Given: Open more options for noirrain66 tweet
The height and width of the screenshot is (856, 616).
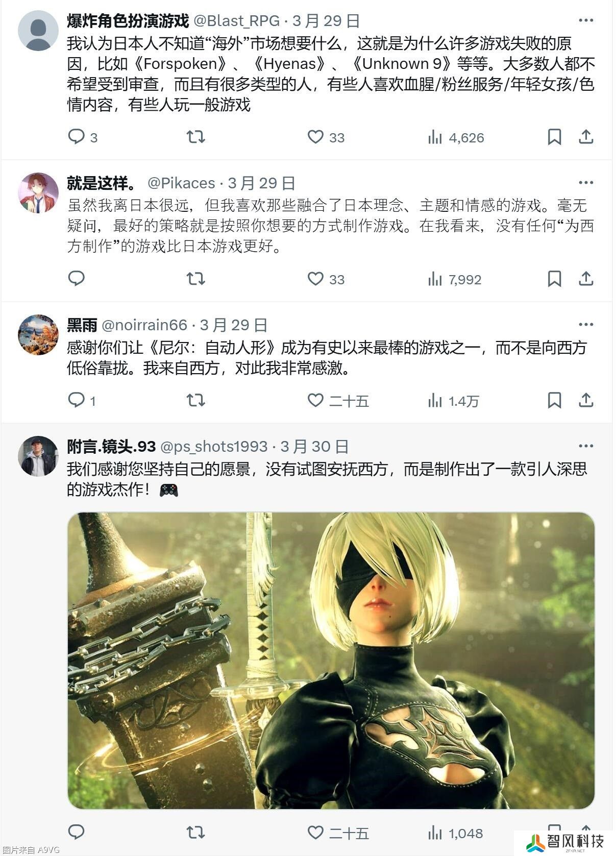Looking at the screenshot, I should [x=586, y=325].
